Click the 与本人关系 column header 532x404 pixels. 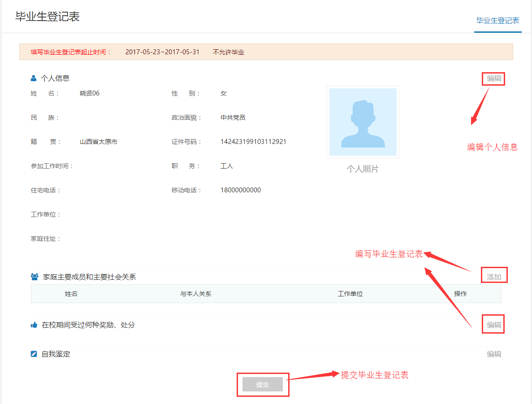click(x=196, y=294)
